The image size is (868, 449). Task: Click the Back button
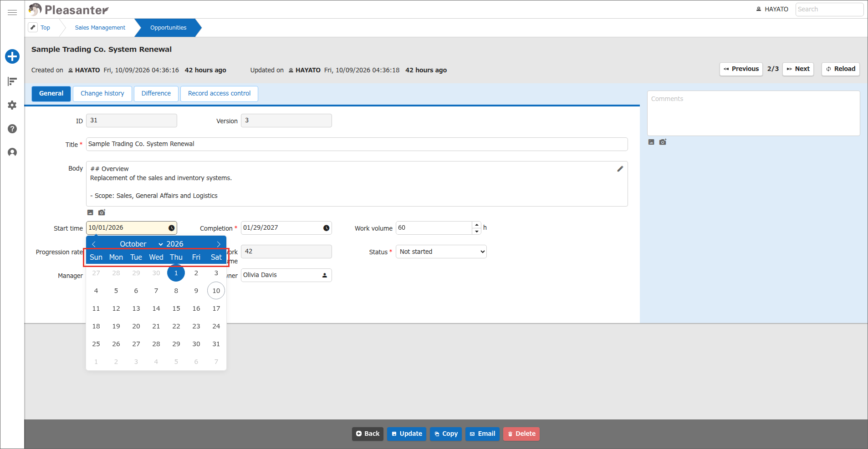pyautogui.click(x=368, y=434)
